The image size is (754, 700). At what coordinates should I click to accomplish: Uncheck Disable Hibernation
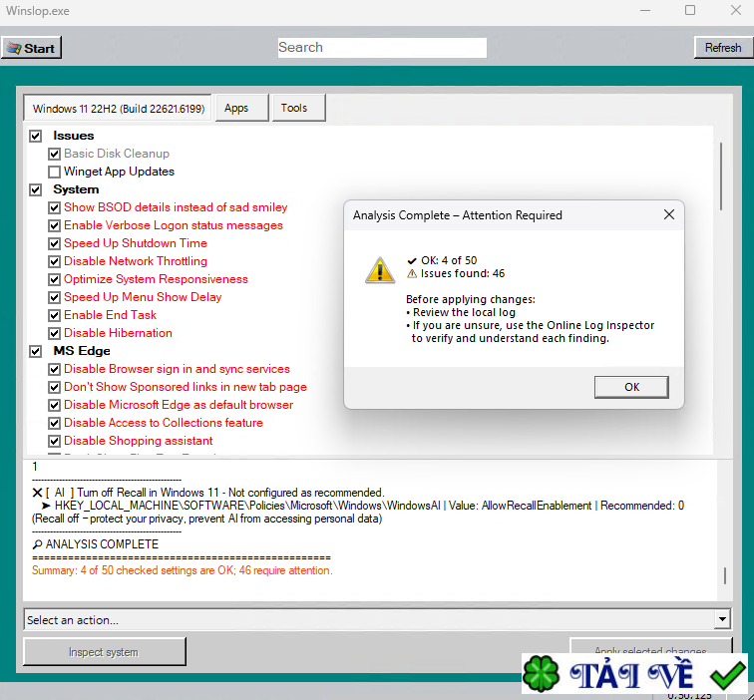[54, 333]
